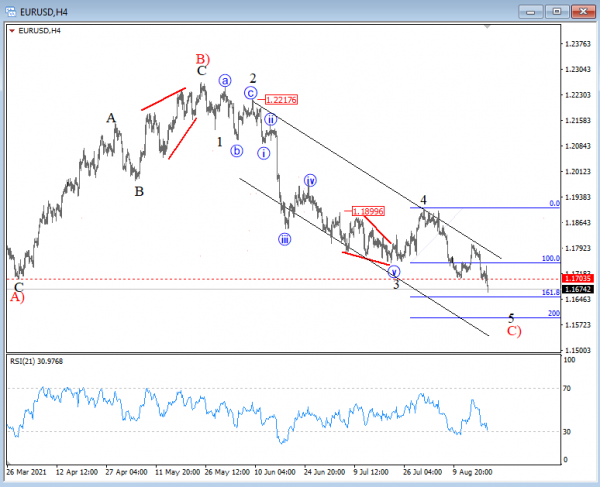Click the wave 1 label
The width and height of the screenshot is (600, 487).
pos(220,142)
